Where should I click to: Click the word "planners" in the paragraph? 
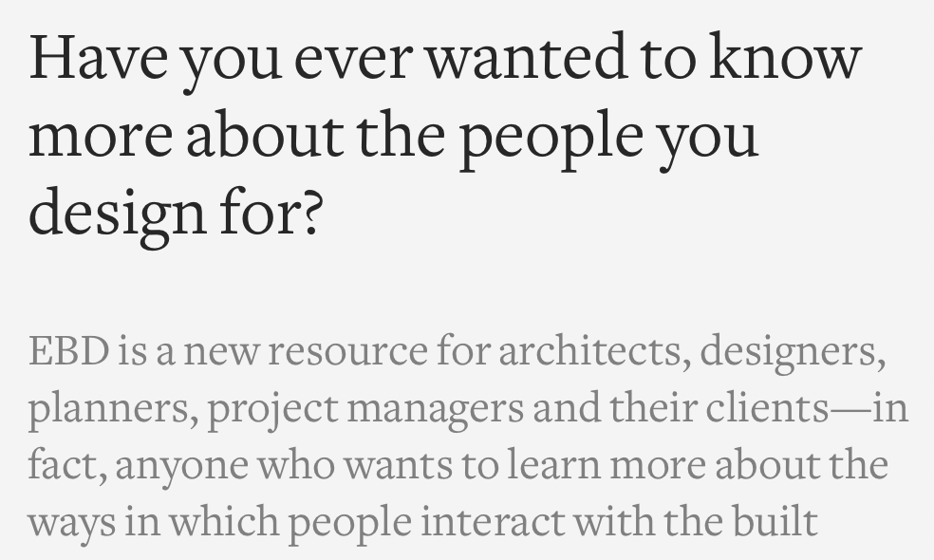point(109,409)
